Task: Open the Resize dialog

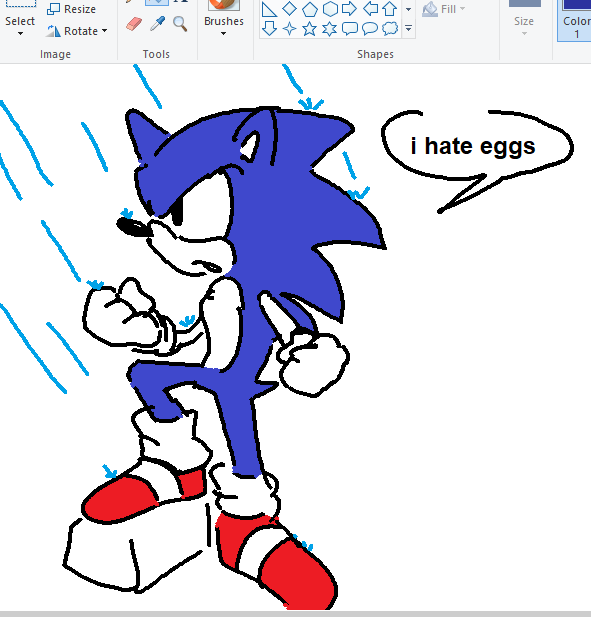Action: [x=71, y=9]
